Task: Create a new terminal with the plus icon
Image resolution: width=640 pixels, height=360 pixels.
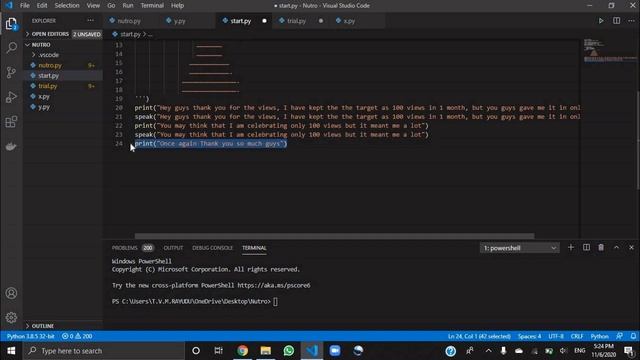Action: pyautogui.click(x=571, y=247)
